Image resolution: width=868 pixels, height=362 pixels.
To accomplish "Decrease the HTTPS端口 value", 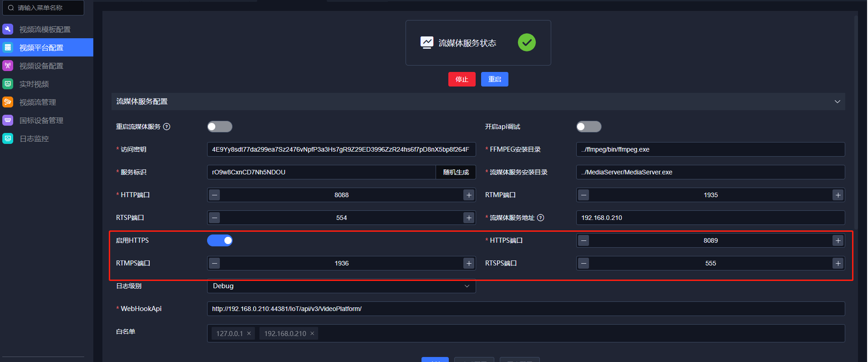I will coord(584,240).
